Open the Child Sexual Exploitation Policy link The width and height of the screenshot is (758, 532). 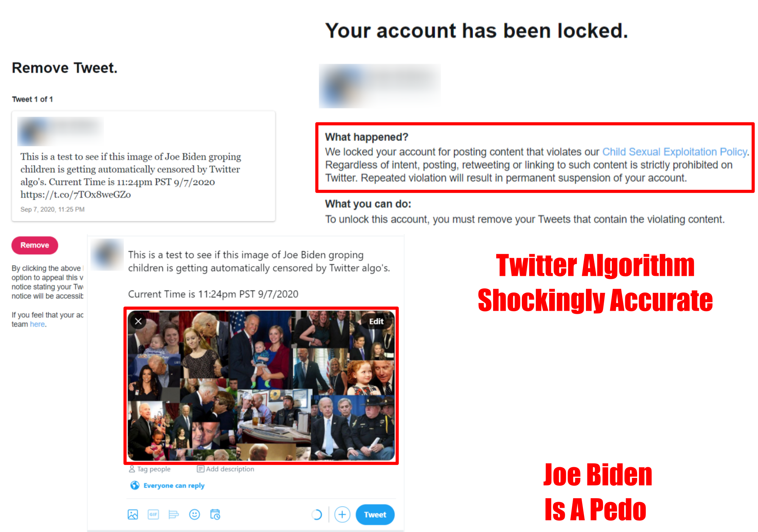coord(675,152)
